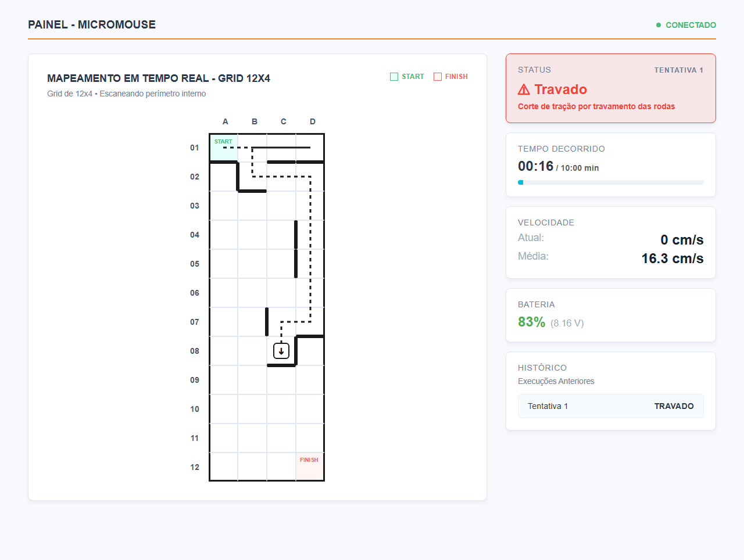This screenshot has width=744, height=560.
Task: Click the warning triangle beside Travado
Action: pos(524,89)
